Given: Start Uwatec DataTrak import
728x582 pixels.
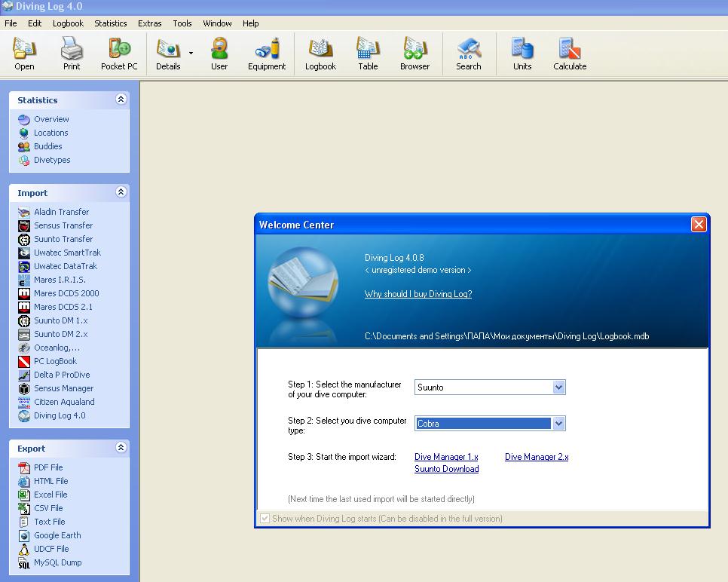Looking at the screenshot, I should pyautogui.click(x=57, y=266).
